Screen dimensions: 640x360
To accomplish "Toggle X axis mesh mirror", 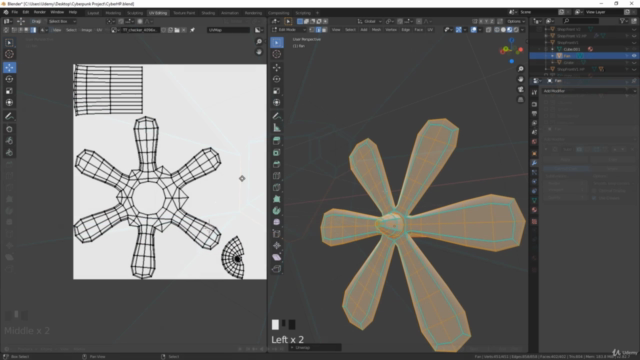I will 481,21.
